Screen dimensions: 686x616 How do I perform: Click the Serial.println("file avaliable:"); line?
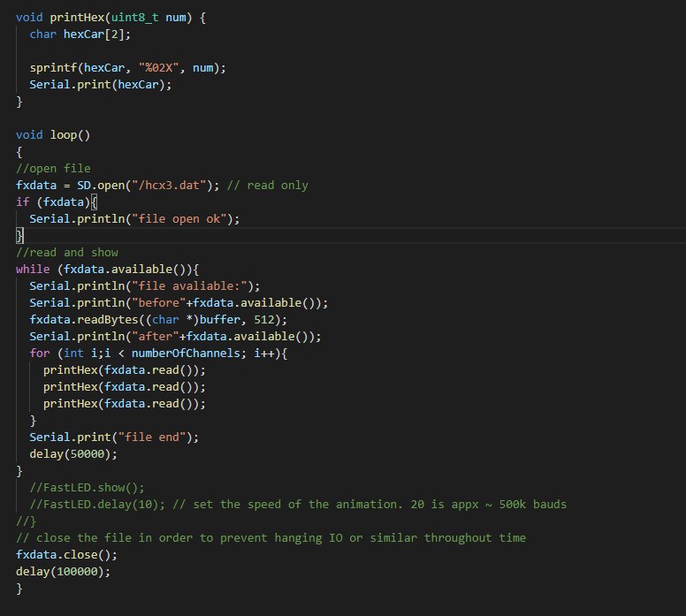(x=145, y=286)
